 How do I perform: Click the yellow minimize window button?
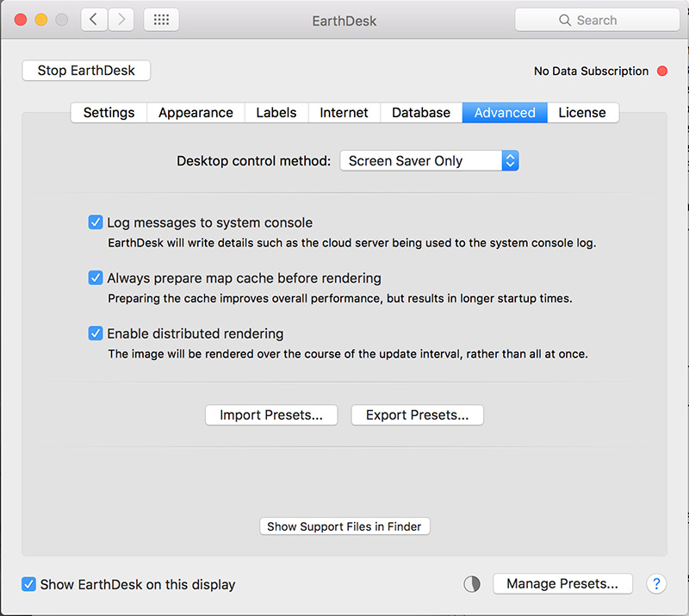click(41, 20)
